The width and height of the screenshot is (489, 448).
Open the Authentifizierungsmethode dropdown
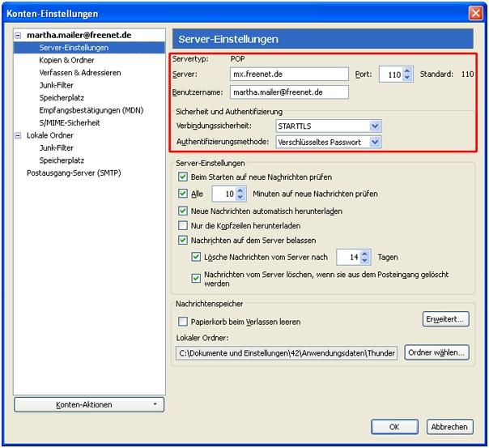pyautogui.click(x=329, y=143)
